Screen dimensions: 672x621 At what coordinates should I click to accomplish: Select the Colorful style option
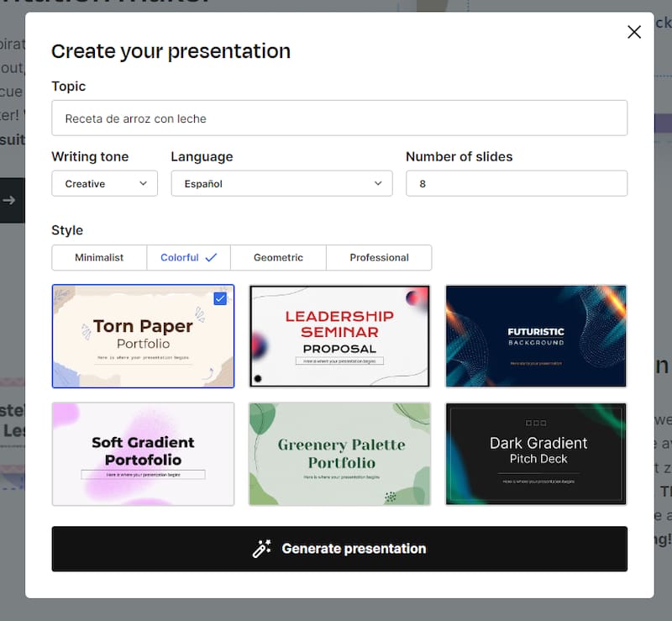tap(188, 258)
